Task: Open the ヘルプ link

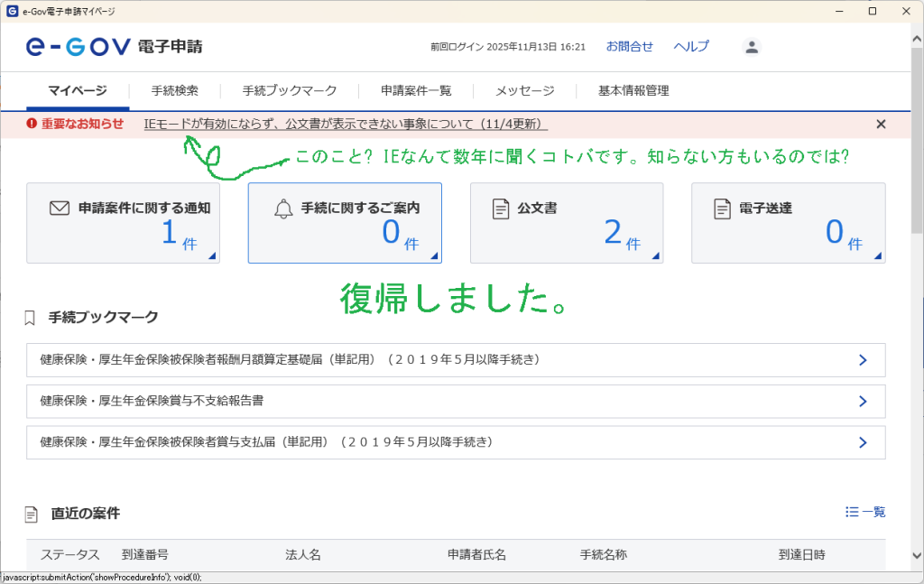Action: point(691,46)
